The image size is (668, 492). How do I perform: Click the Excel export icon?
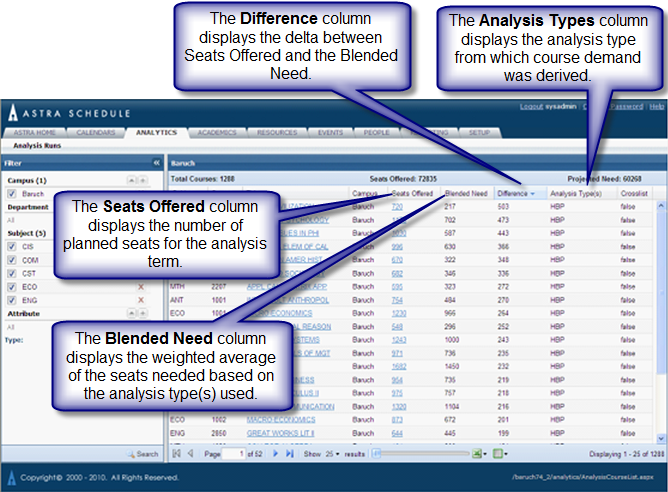click(x=477, y=454)
